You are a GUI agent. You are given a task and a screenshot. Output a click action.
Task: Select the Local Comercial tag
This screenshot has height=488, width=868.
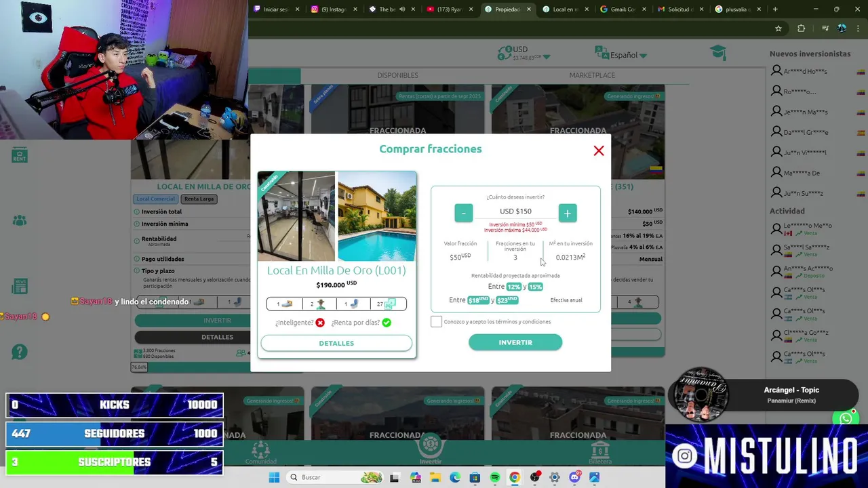(156, 199)
